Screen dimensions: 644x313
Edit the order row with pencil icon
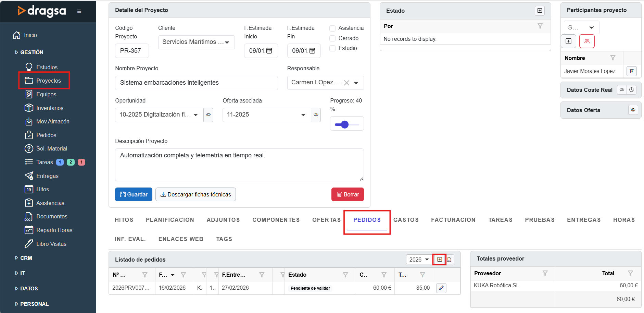[441, 288]
